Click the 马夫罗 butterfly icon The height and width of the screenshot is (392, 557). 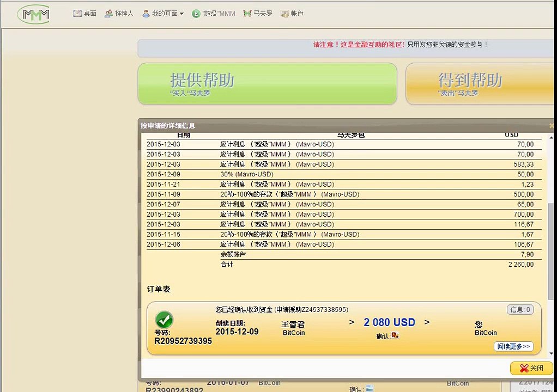tap(247, 14)
